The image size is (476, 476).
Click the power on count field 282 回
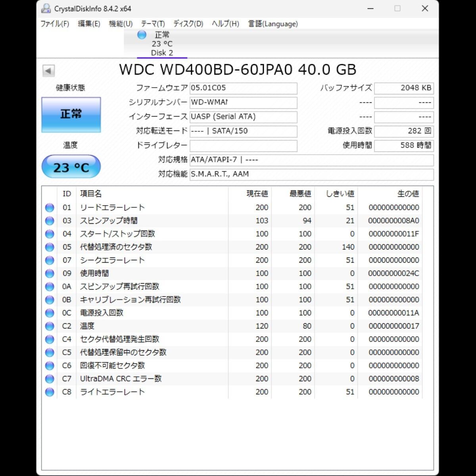404,131
